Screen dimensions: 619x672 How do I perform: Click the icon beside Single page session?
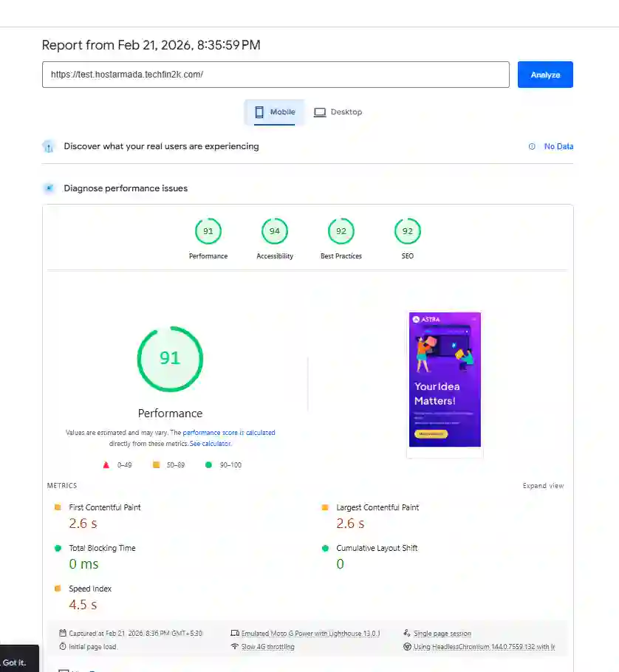[x=407, y=633]
